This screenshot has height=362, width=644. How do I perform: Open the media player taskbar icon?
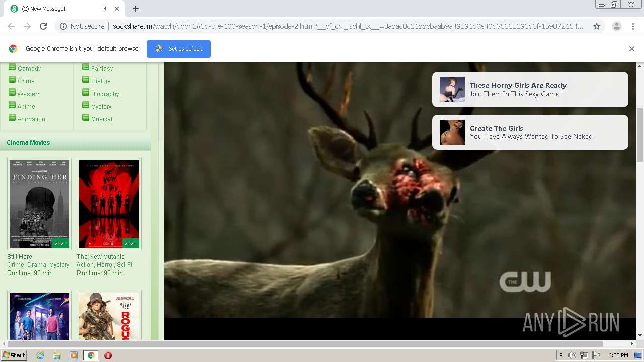(x=74, y=355)
